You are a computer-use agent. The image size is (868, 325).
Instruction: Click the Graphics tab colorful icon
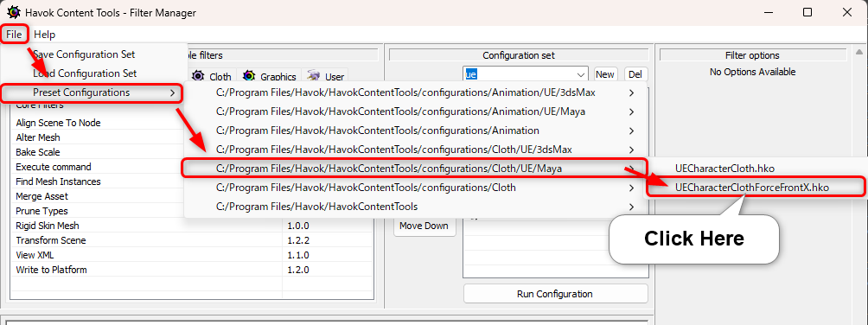pyautogui.click(x=249, y=76)
